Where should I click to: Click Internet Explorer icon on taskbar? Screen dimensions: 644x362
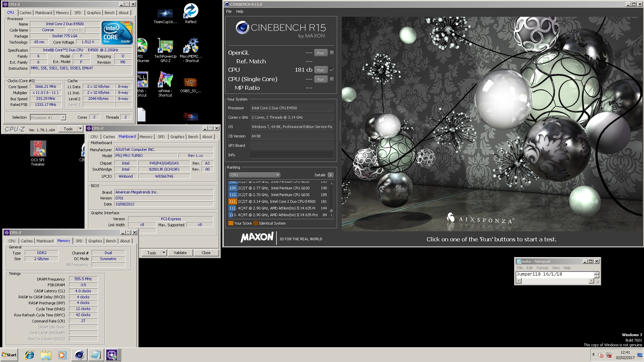click(x=30, y=355)
